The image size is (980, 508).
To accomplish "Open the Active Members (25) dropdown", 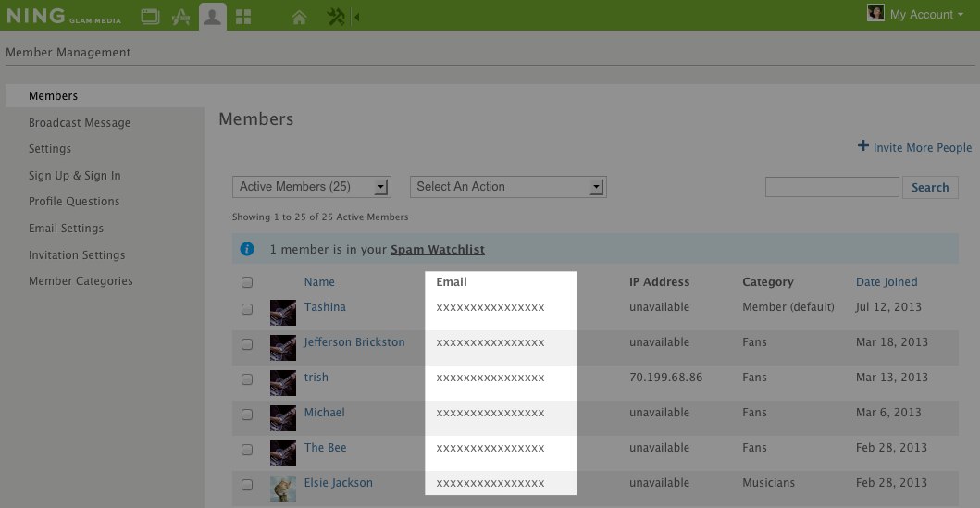I will click(x=312, y=187).
